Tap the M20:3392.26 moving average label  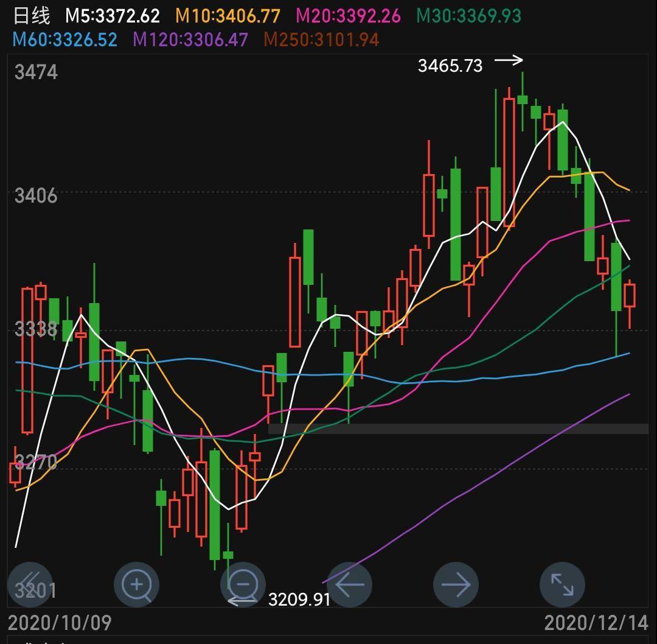click(x=348, y=16)
